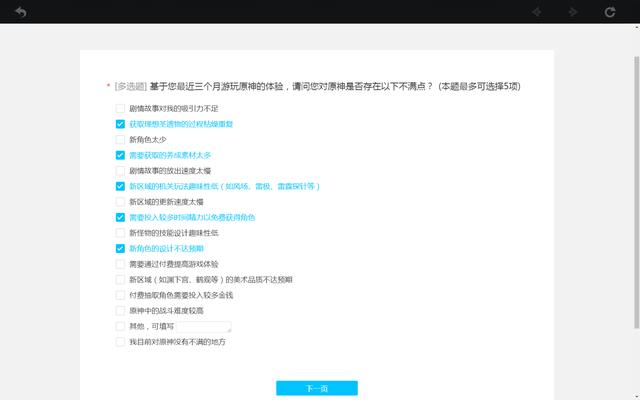640x400 pixels.
Task: Enable '新怪物的技能设计趣味性低' checkbox
Action: [x=120, y=233]
